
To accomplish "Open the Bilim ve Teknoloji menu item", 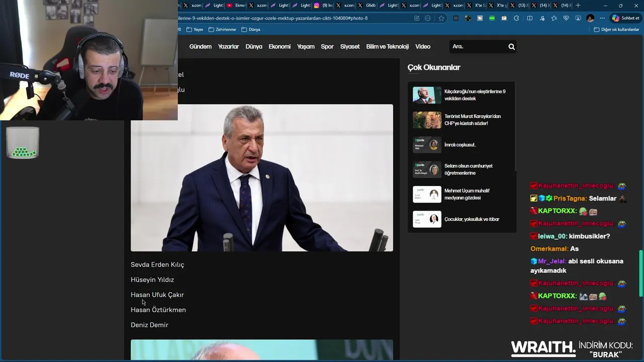I will tap(387, 47).
